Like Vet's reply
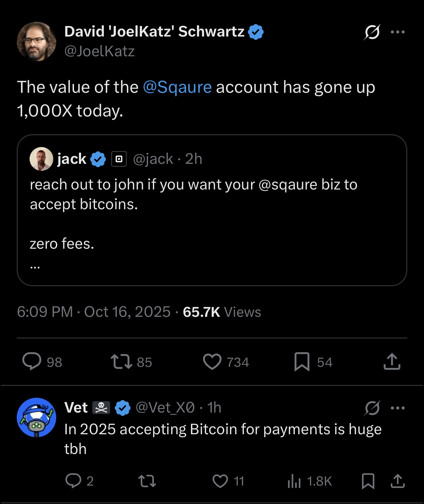Viewport: 424px width, 504px height. pyautogui.click(x=220, y=481)
